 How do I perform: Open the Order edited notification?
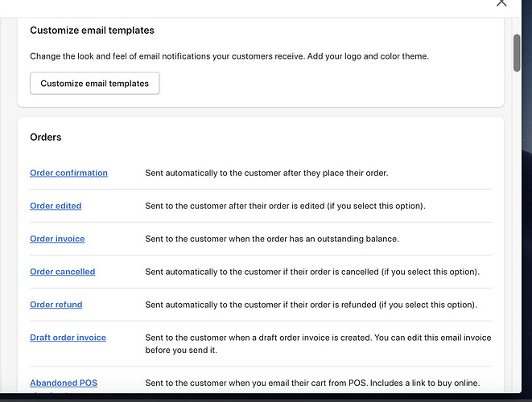(56, 206)
